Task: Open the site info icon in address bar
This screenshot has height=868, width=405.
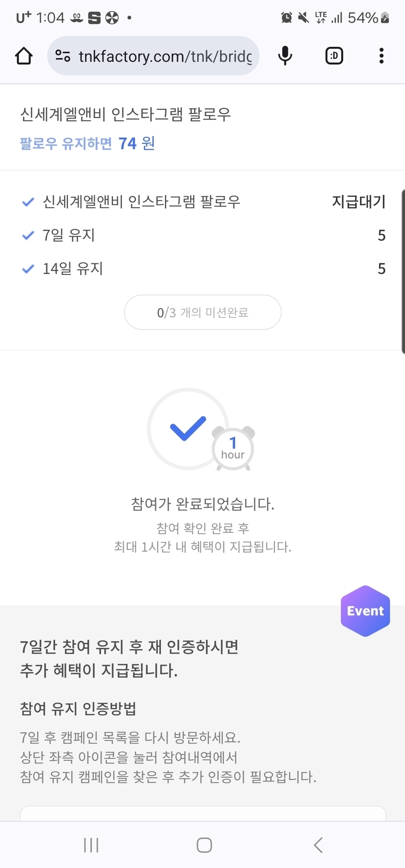Action: pyautogui.click(x=62, y=56)
